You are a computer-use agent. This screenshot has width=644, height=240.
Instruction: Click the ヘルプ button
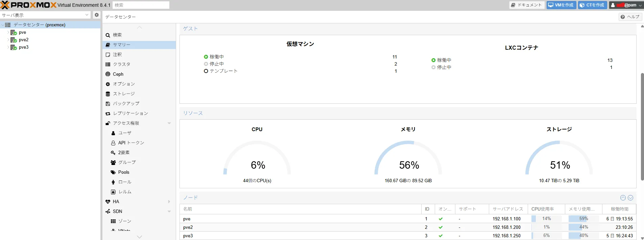point(630,17)
